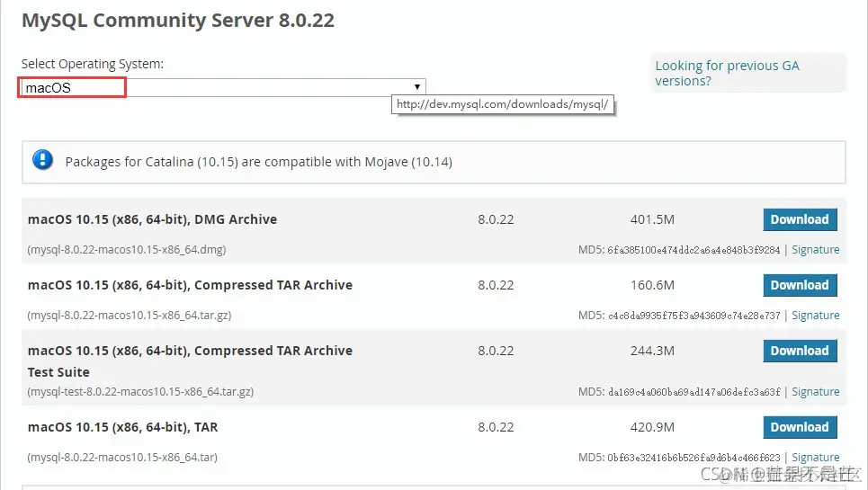Click the Select Operating System label
Screen dimensions: 868x490
click(x=93, y=64)
